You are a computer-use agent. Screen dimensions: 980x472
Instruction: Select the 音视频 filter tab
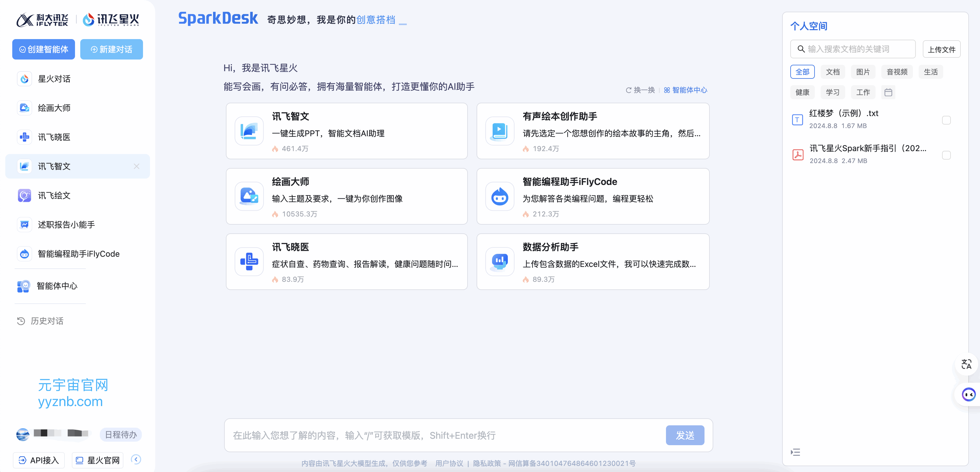coord(897,72)
